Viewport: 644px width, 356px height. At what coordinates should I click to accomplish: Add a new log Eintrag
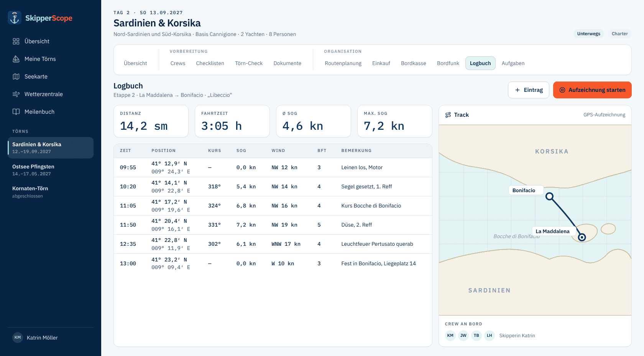point(529,90)
